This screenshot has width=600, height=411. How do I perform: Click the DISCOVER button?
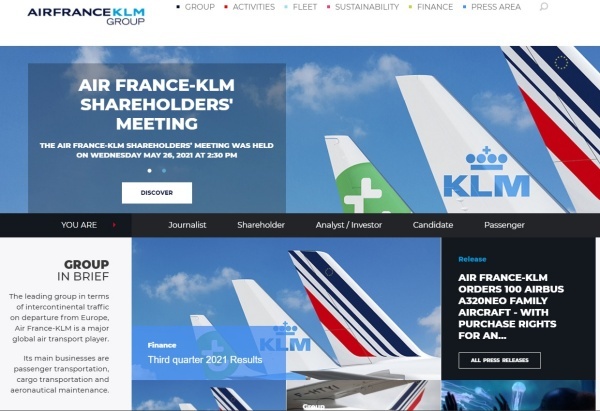[x=157, y=193]
